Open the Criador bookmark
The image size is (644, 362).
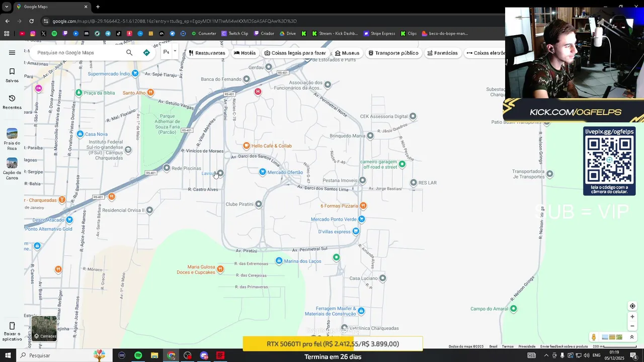pyautogui.click(x=264, y=34)
